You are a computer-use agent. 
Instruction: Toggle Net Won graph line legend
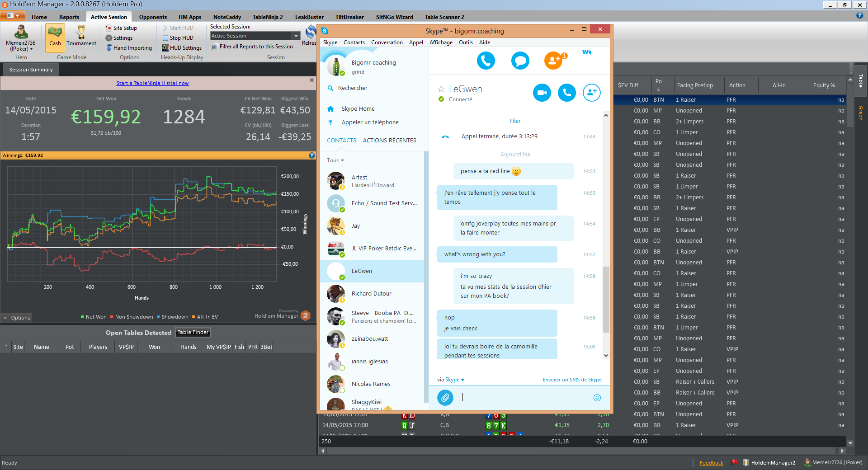pos(94,317)
